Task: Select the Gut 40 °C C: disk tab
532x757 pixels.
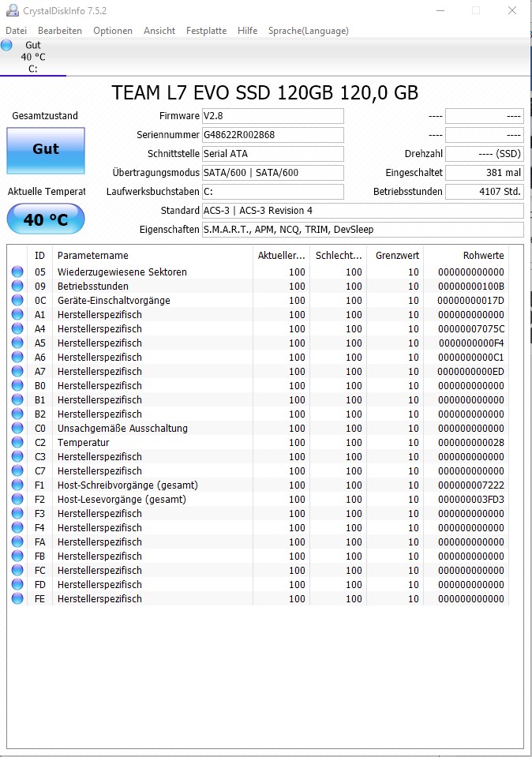Action: click(33, 57)
